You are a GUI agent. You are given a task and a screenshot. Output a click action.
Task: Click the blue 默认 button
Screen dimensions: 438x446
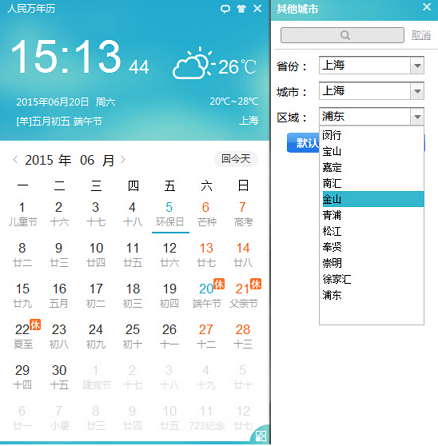pyautogui.click(x=303, y=143)
